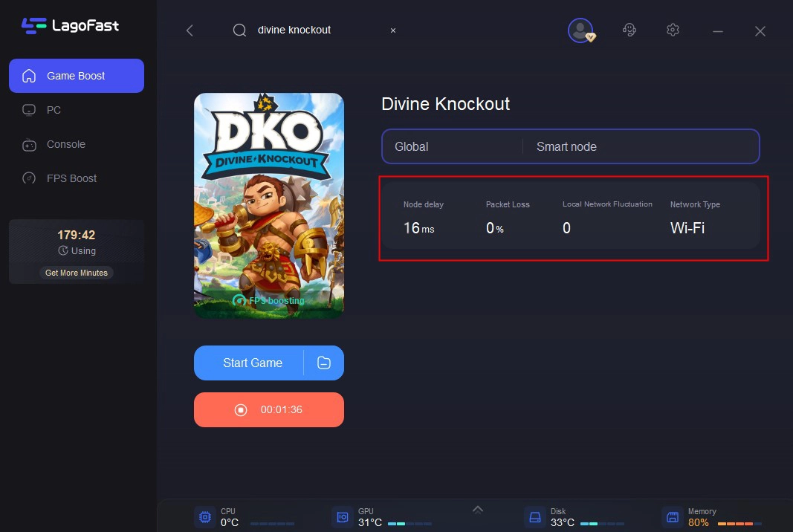This screenshot has width=793, height=532.
Task: Open game folder icon beside Start Game
Action: [323, 363]
